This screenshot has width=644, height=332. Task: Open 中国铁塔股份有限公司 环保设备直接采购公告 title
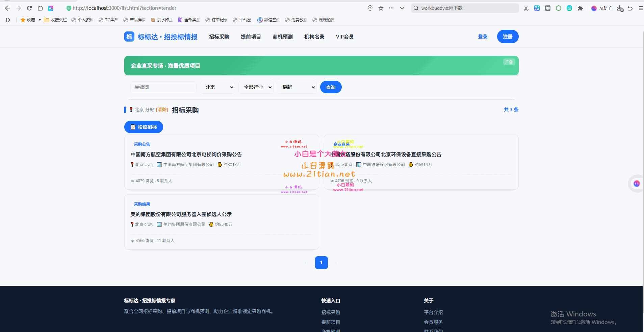(x=386, y=155)
